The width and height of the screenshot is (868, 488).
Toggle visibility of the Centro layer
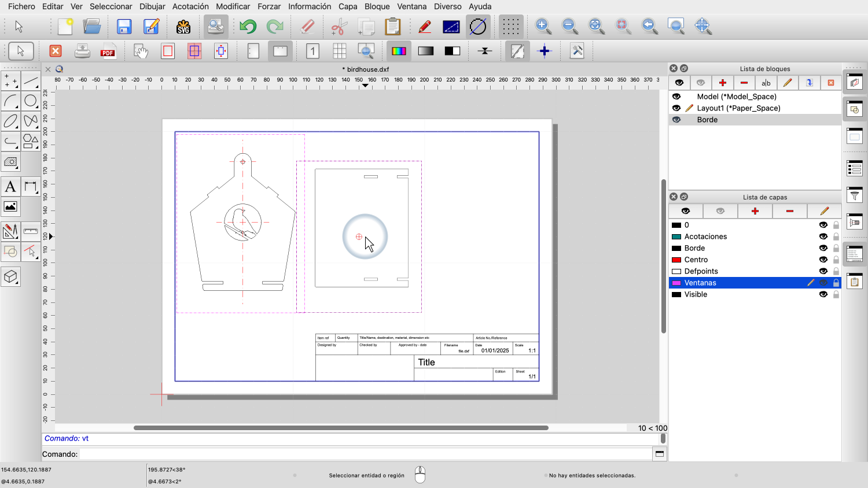click(x=823, y=260)
